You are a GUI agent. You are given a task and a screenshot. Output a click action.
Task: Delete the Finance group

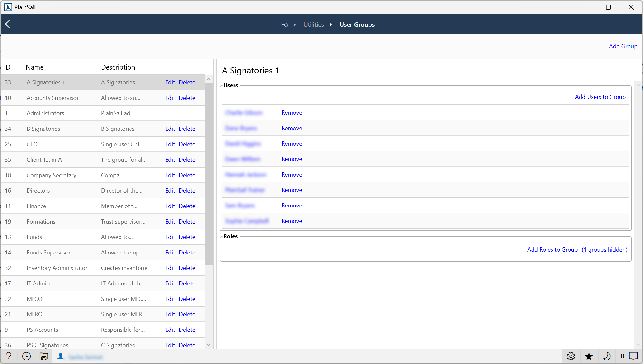point(187,206)
